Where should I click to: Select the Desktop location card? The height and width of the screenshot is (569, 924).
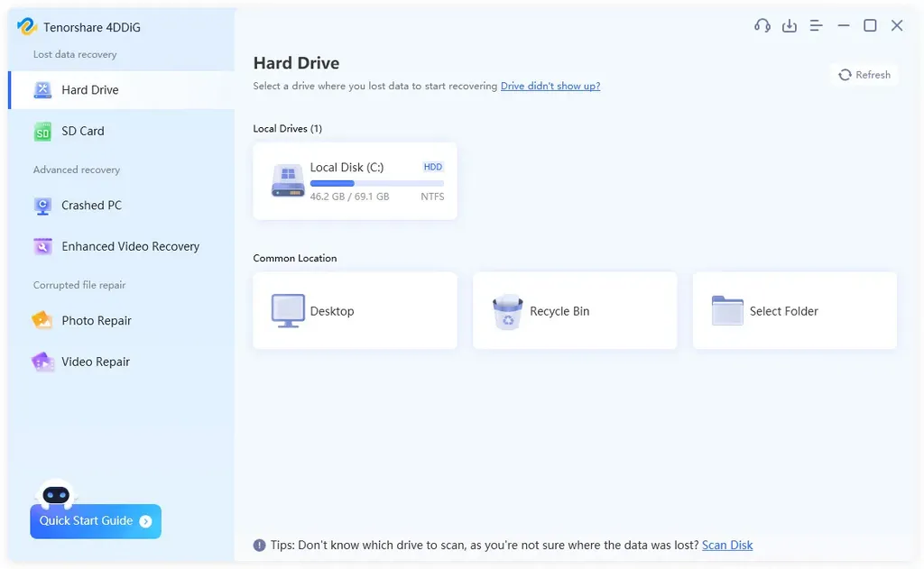[355, 310]
